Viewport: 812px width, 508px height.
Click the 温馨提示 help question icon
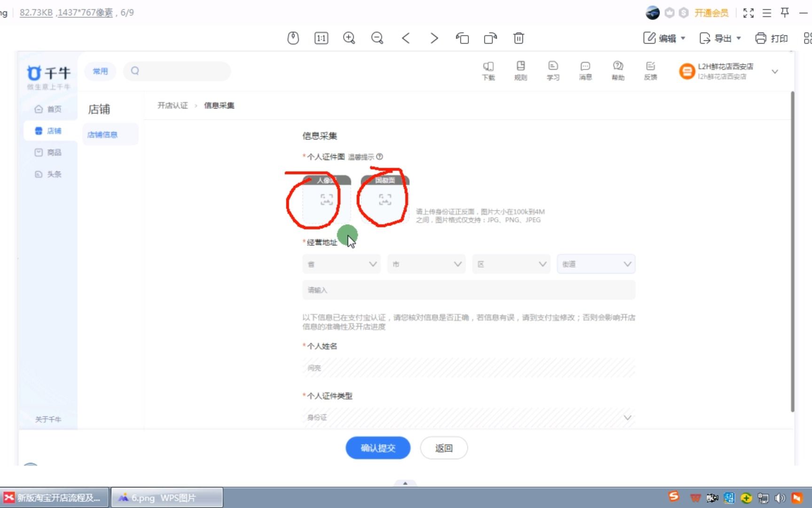click(380, 157)
